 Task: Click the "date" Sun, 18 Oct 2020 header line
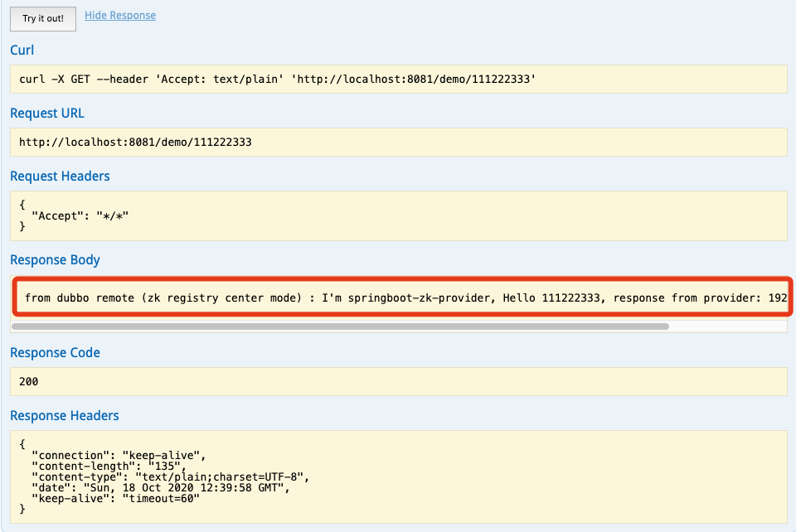click(x=160, y=487)
